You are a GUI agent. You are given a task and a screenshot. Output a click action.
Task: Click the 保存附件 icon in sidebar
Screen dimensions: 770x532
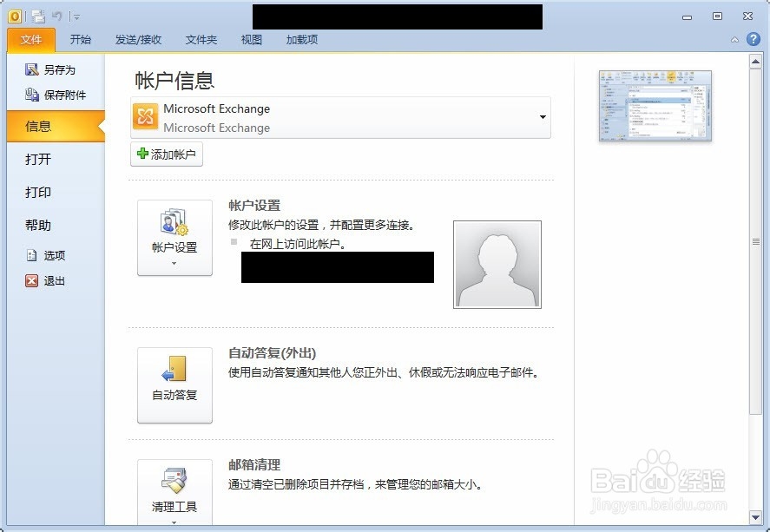[32, 95]
